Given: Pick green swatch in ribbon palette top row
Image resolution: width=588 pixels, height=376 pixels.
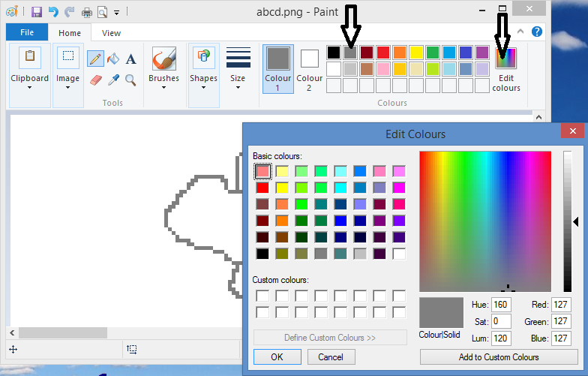Looking at the screenshot, I should 432,53.
